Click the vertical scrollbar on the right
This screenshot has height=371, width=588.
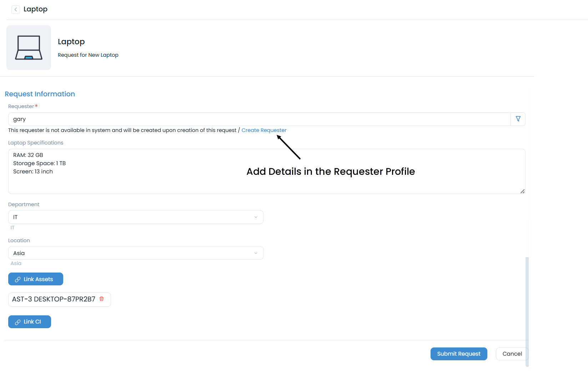(x=527, y=310)
